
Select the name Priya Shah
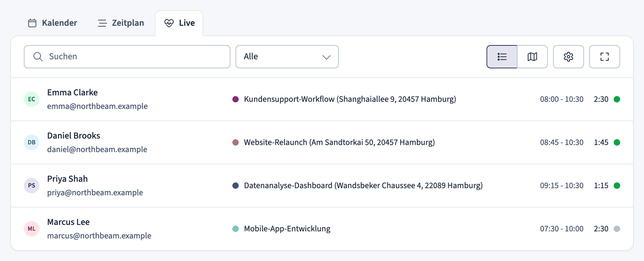point(67,179)
